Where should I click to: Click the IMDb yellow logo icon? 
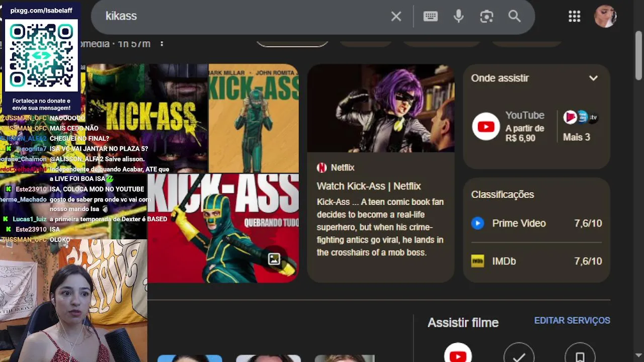477,261
